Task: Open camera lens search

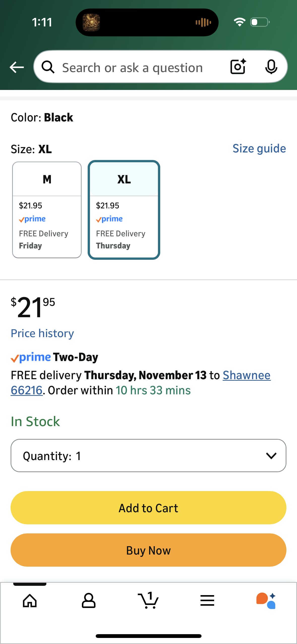Action: point(238,67)
